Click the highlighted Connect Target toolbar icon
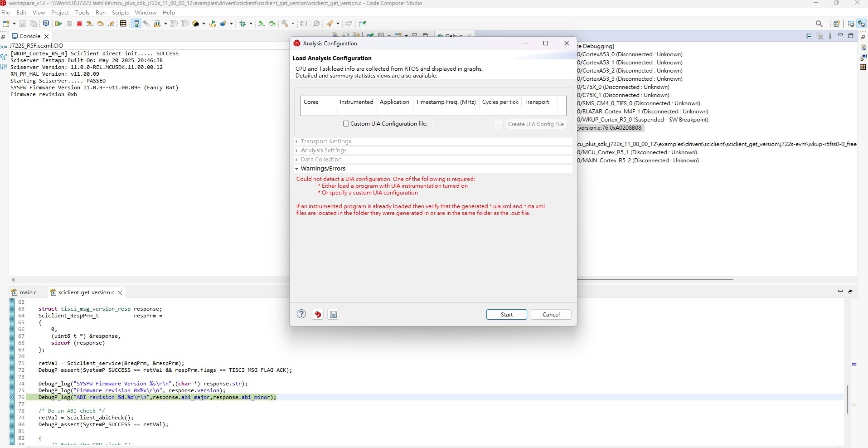The width and height of the screenshot is (868, 448). pyautogui.click(x=136, y=24)
